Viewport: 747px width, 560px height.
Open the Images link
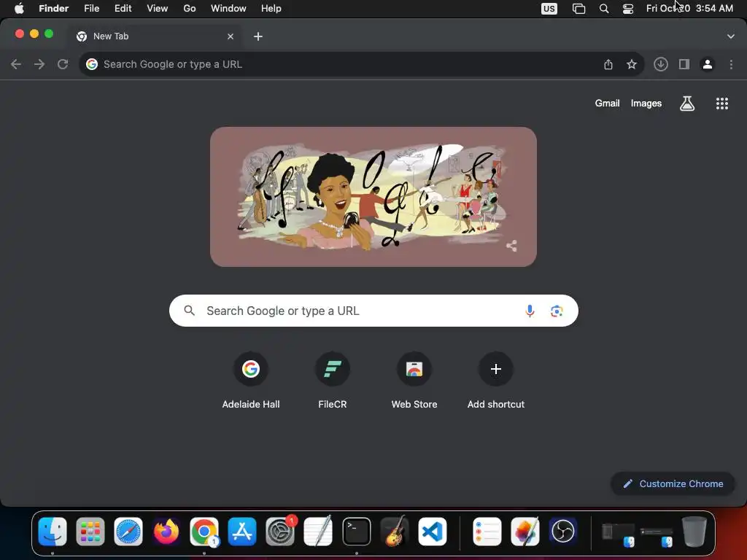tap(646, 104)
